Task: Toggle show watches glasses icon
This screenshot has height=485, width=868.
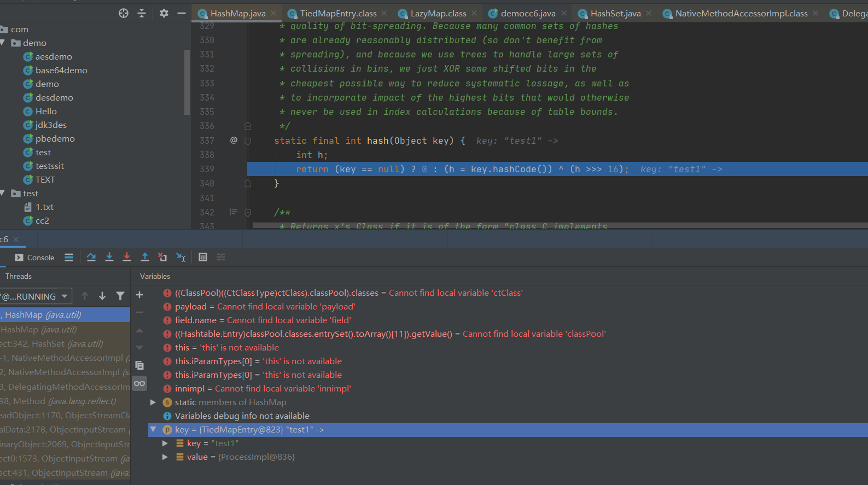Action: pyautogui.click(x=139, y=383)
